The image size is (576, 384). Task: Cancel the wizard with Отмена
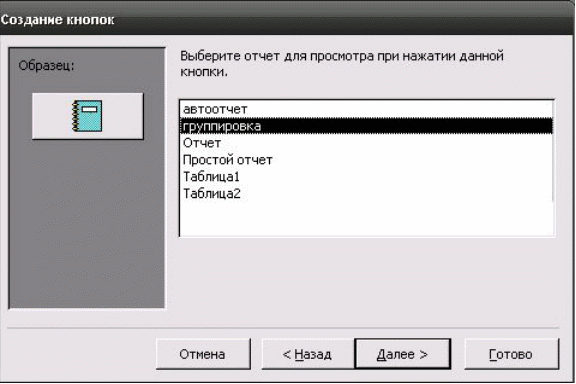203,354
